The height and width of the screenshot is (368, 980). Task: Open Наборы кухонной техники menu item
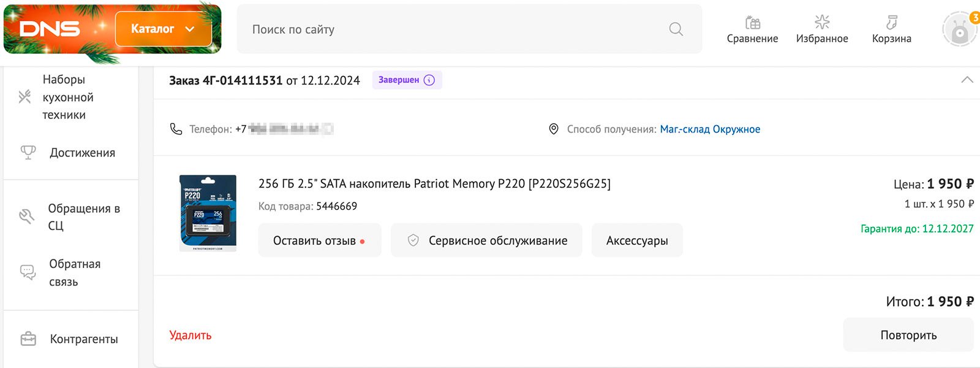tap(67, 97)
